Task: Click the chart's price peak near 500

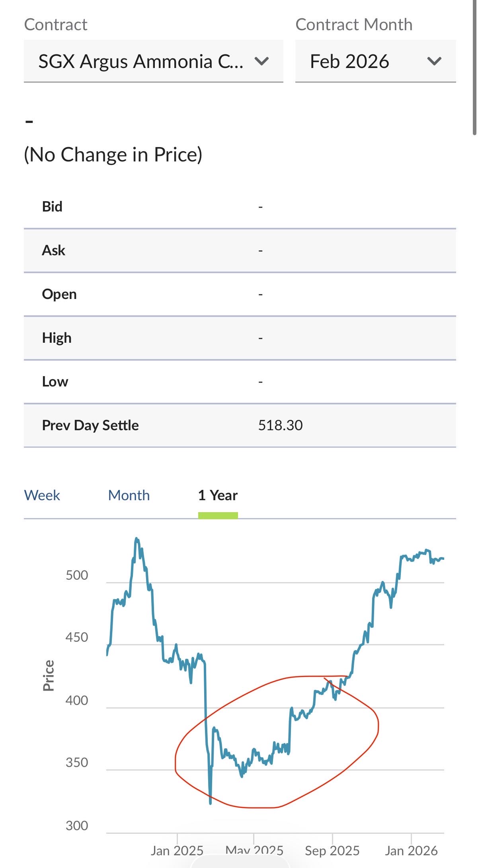Action: (x=137, y=539)
